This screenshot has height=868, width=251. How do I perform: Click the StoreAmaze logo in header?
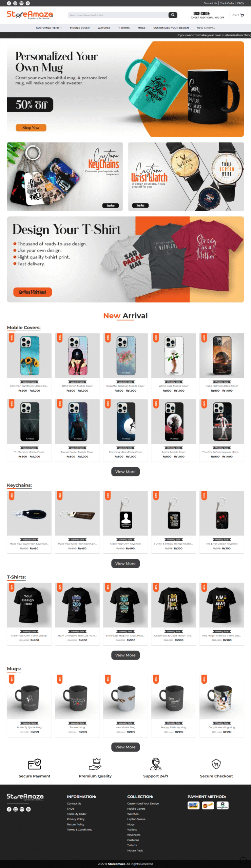pos(30,15)
